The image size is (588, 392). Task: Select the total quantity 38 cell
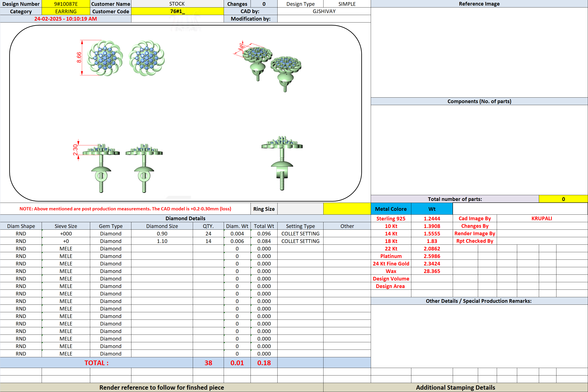click(208, 362)
